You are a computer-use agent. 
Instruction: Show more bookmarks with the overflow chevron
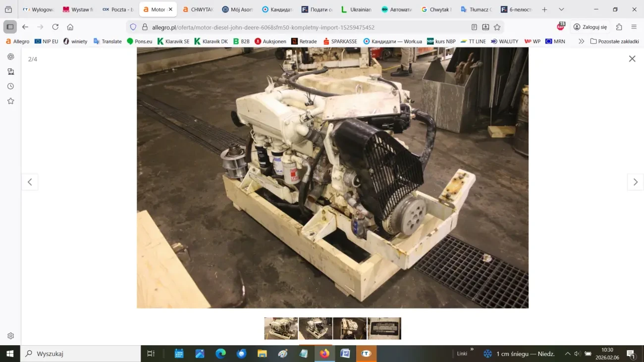click(581, 42)
